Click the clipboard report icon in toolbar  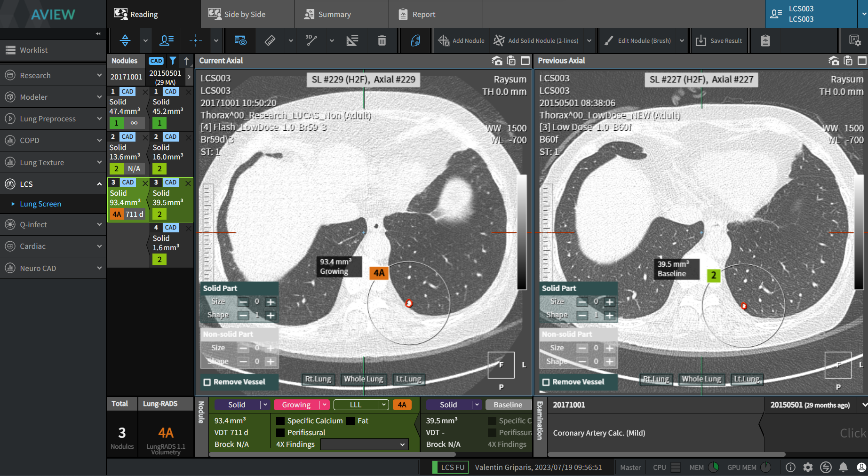tap(765, 41)
